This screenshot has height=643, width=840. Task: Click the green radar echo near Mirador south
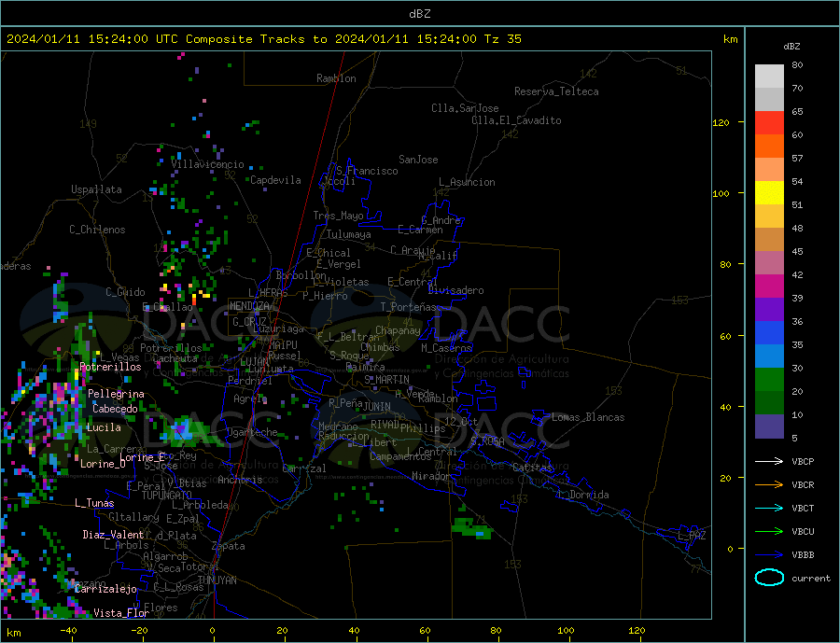[471, 527]
